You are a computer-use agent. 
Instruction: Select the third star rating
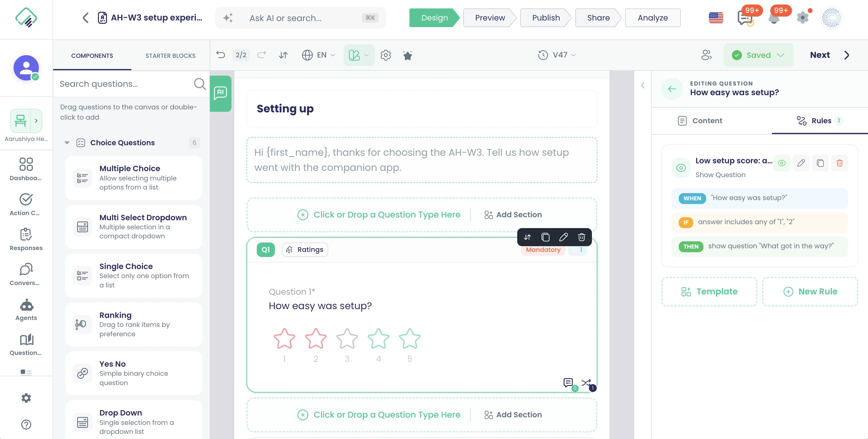point(347,338)
